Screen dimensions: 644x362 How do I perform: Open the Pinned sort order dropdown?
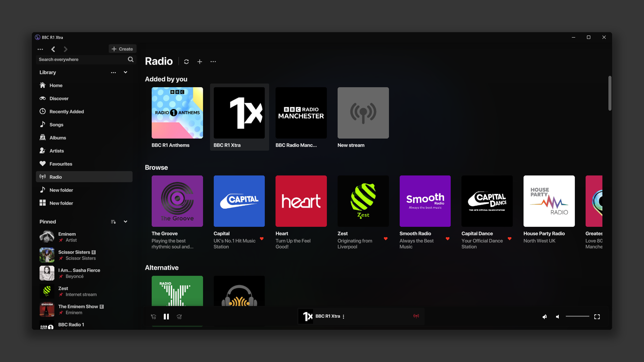[113, 222]
